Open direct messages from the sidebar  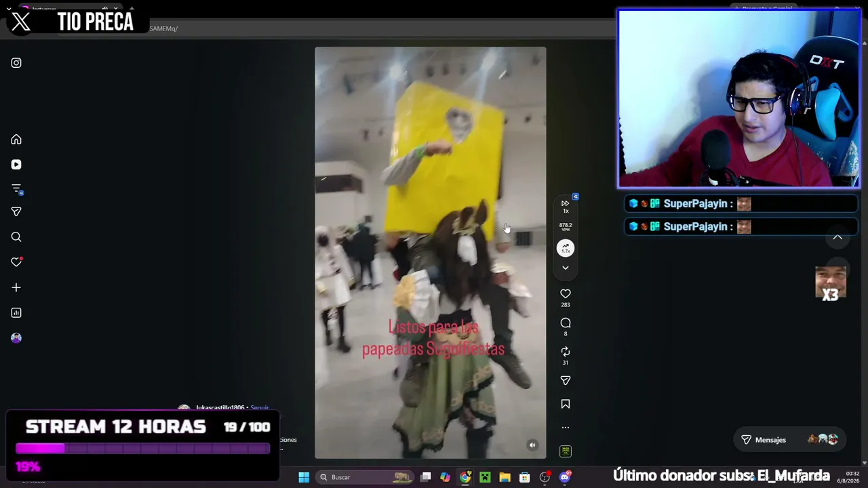click(16, 211)
